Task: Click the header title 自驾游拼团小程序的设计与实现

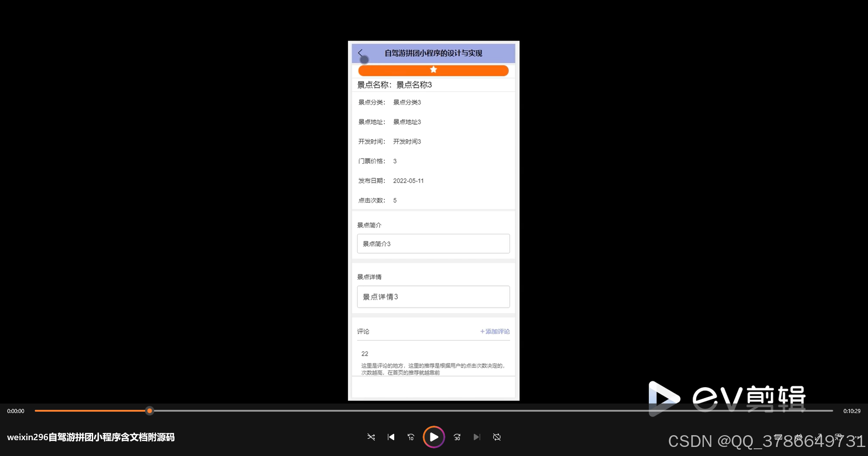Action: coord(433,53)
